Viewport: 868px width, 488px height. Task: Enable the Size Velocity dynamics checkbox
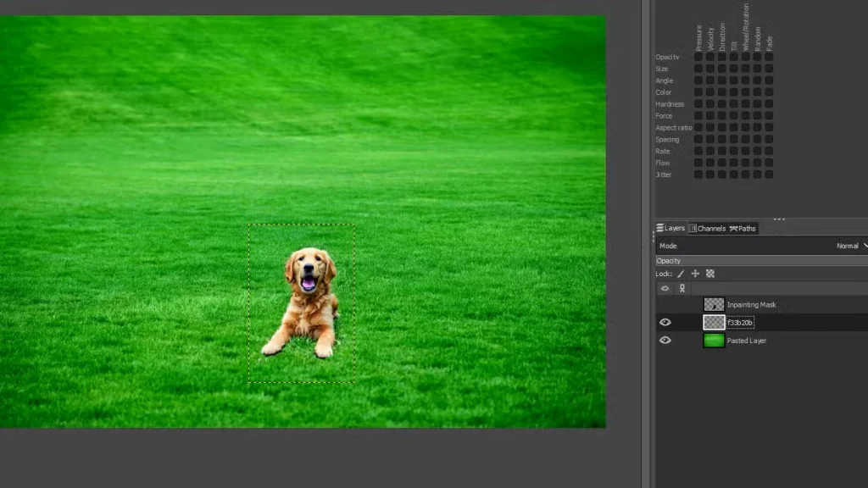click(x=710, y=69)
